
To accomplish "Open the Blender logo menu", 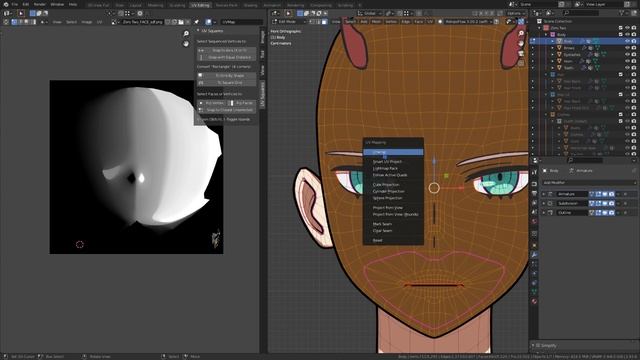I will (x=6, y=4).
